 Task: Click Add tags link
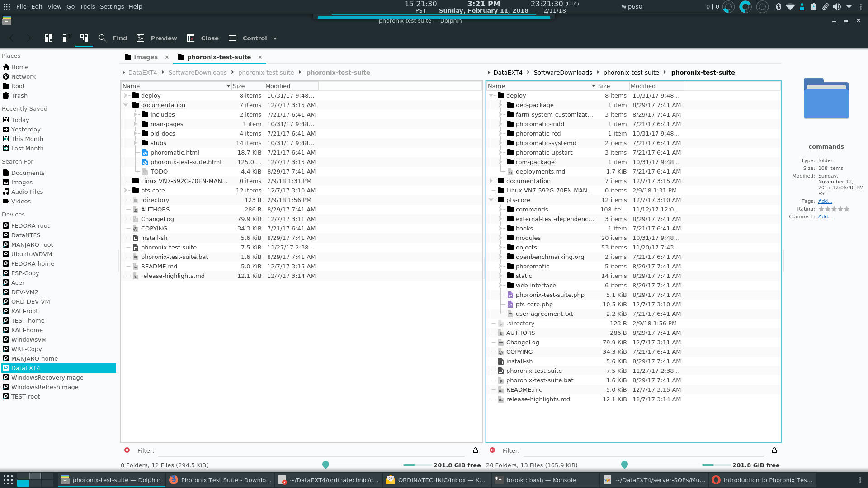[x=825, y=201]
